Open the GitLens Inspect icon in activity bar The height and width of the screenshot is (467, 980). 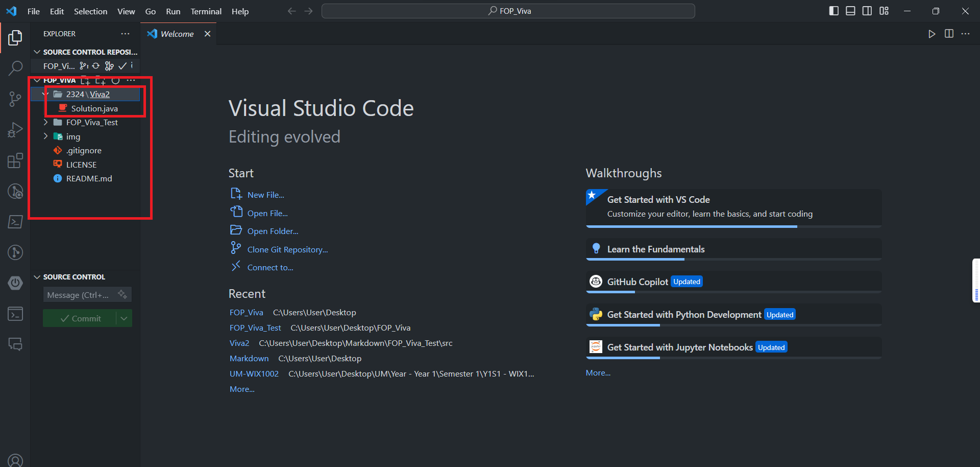(x=15, y=191)
